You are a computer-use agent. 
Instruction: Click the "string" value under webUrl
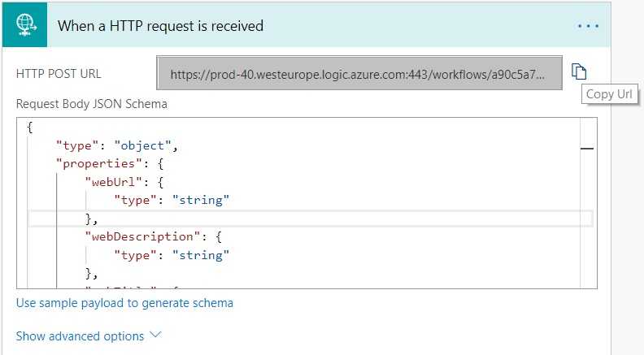point(200,200)
